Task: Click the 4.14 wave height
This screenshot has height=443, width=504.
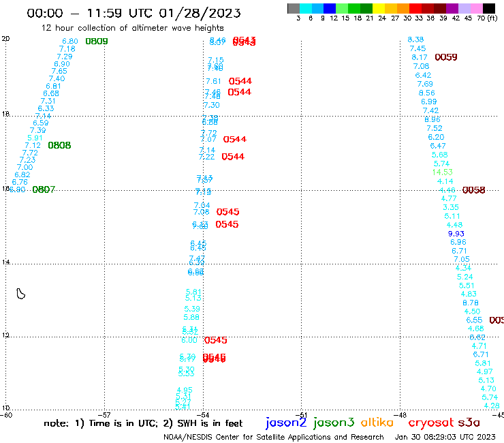Action: [x=445, y=181]
